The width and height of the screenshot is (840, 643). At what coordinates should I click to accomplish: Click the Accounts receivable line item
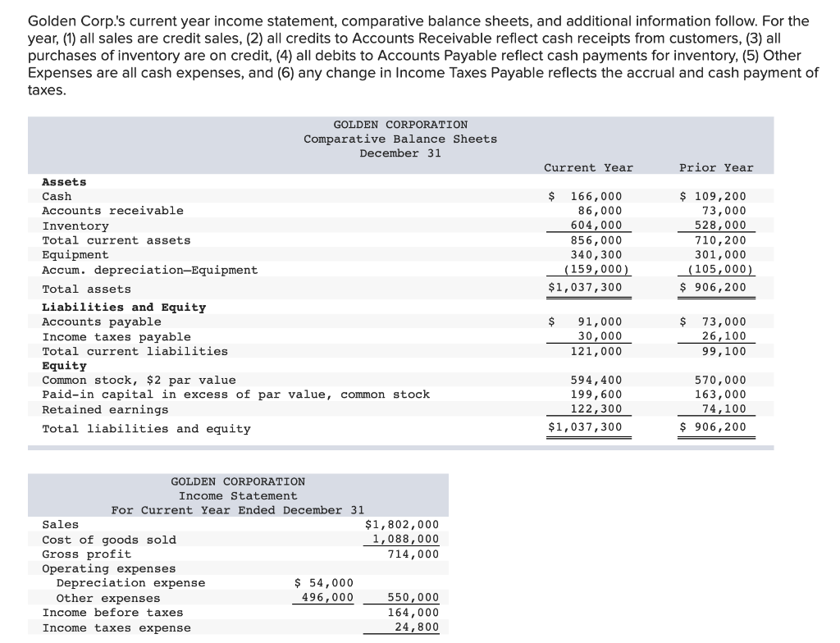coord(94,211)
